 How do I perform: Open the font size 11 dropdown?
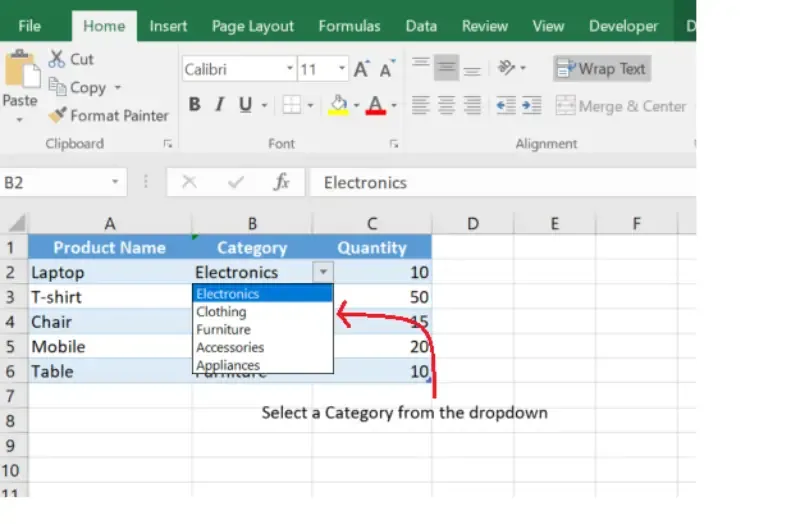pyautogui.click(x=342, y=68)
